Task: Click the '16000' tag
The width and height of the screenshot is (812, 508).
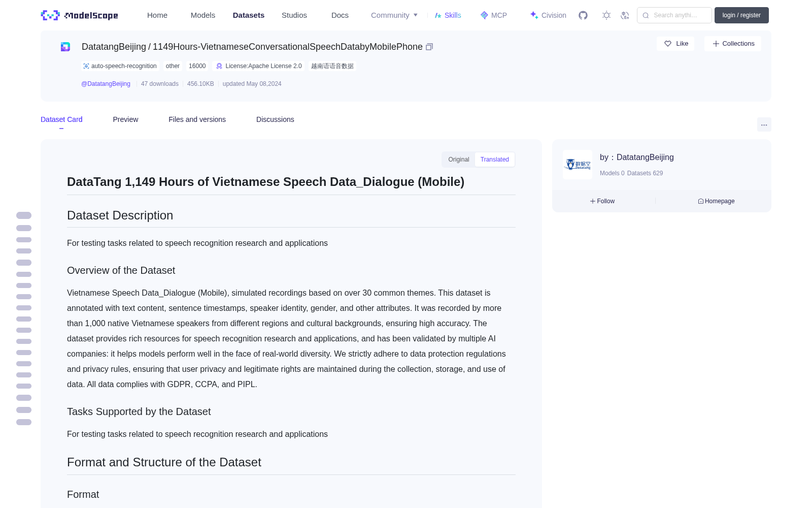Action: click(x=197, y=66)
